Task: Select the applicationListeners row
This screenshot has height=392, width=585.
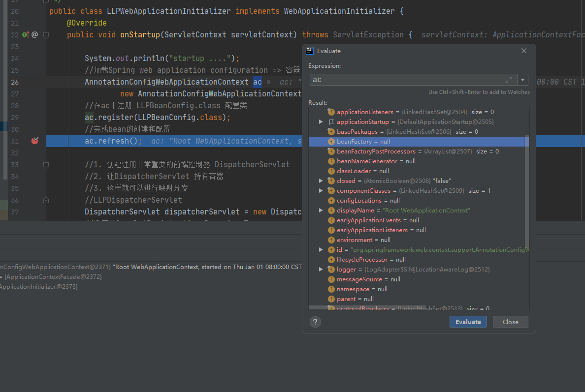Action: (x=419, y=112)
